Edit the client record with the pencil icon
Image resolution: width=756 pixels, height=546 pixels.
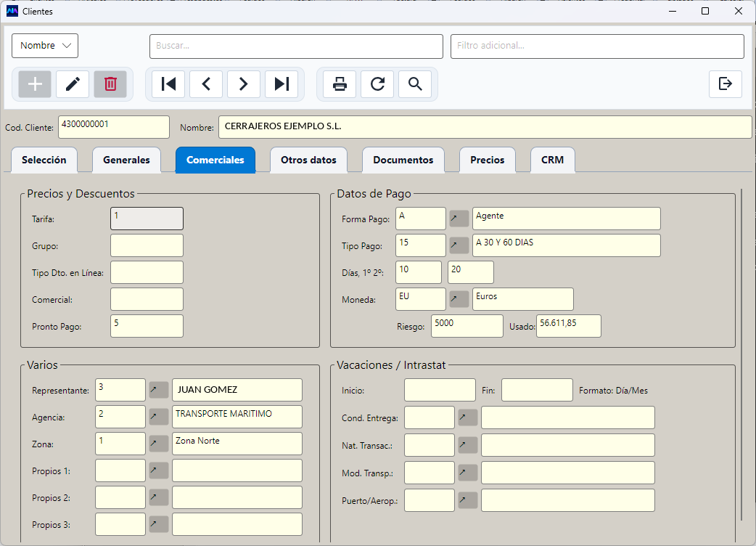pyautogui.click(x=73, y=84)
